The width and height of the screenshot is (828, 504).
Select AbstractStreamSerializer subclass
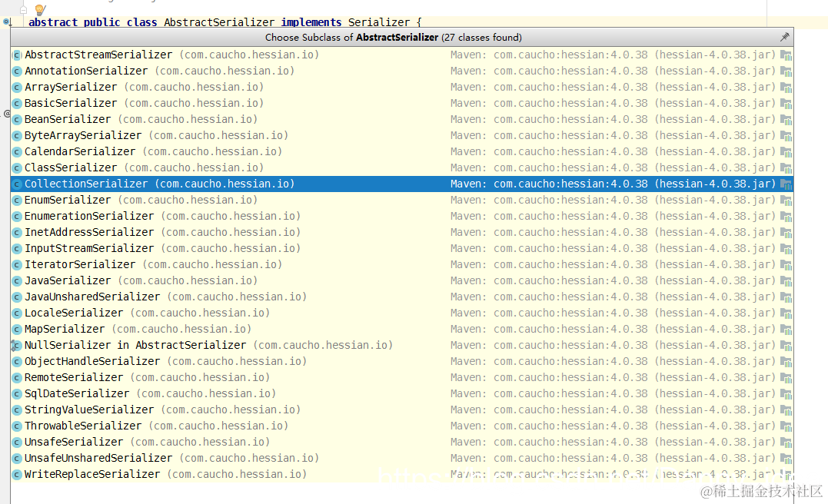tap(402, 55)
